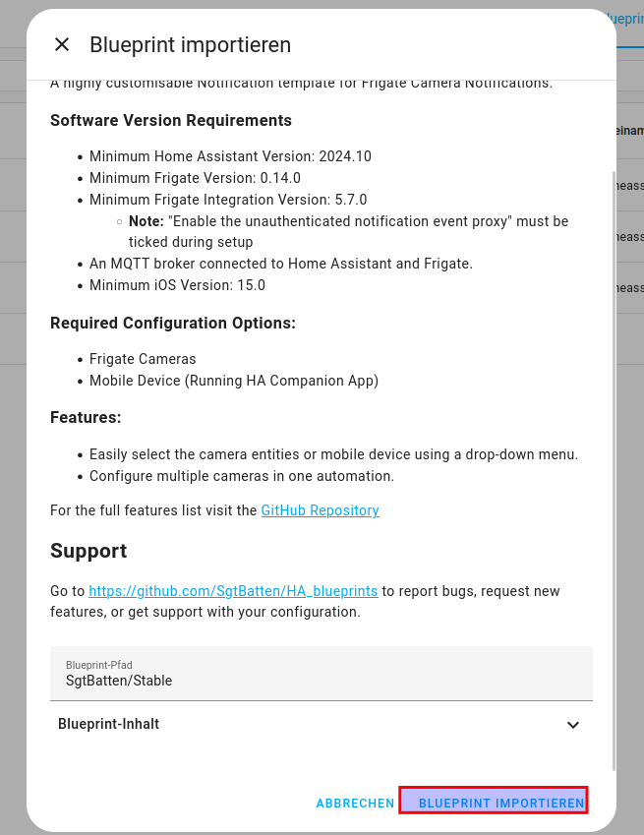Click the Support heading
The image size is (644, 835).
tap(88, 551)
